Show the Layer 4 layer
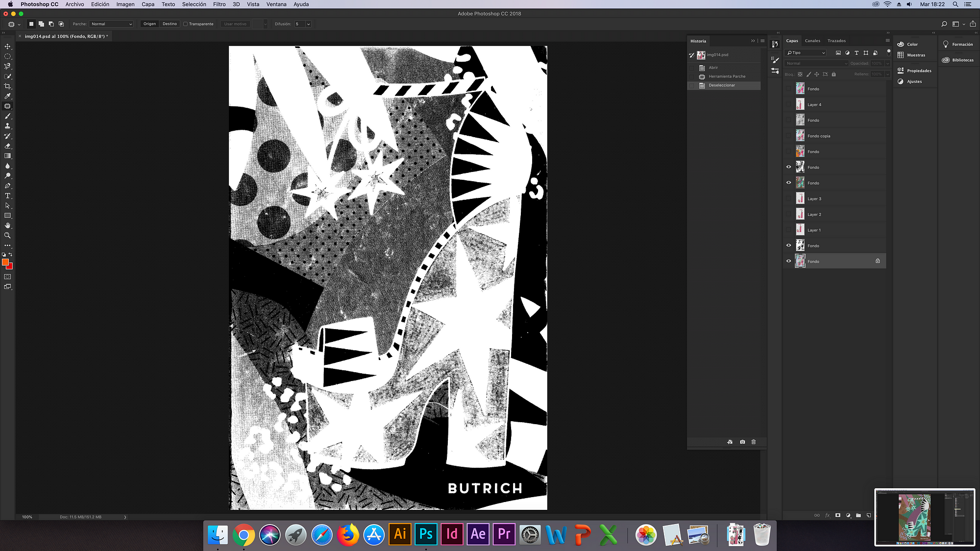 tap(788, 104)
